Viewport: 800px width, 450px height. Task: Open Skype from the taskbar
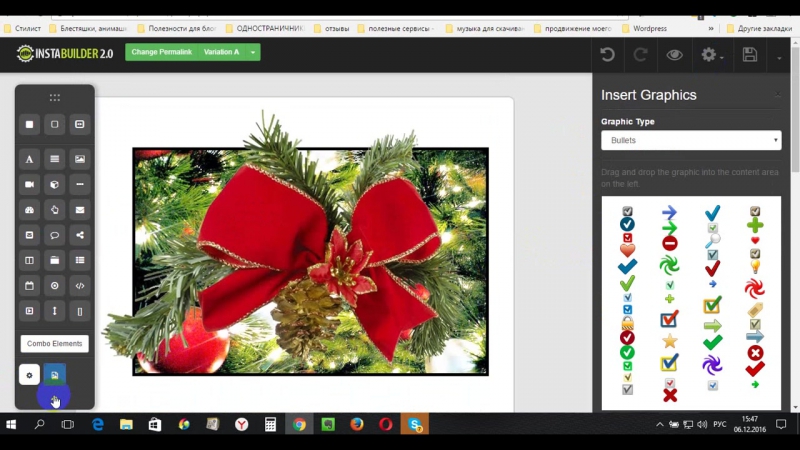tap(414, 424)
